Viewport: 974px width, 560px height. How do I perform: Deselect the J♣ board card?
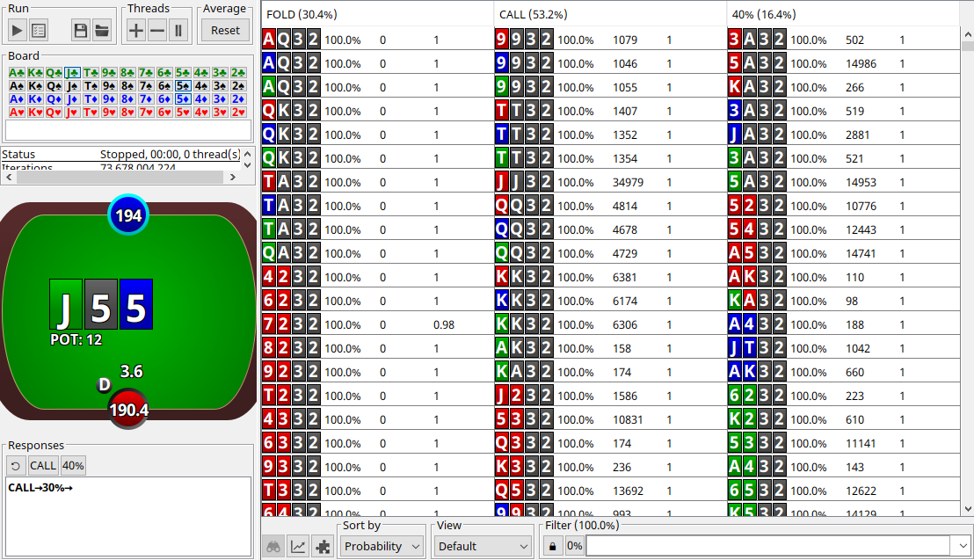[x=73, y=73]
